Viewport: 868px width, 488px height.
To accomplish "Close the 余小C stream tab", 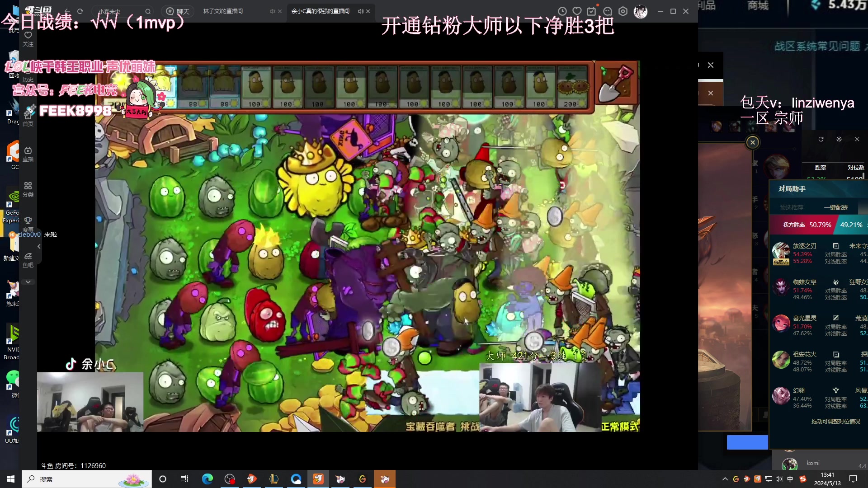I will [x=368, y=11].
